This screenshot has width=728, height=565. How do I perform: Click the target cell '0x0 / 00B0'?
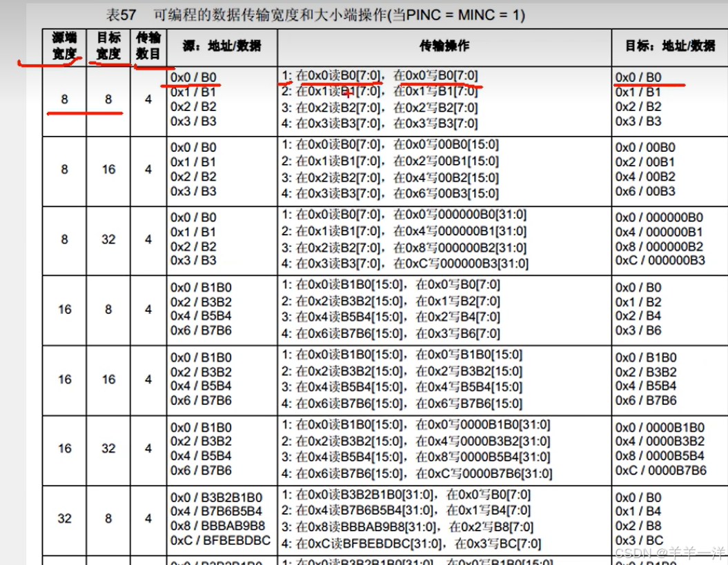645,148
